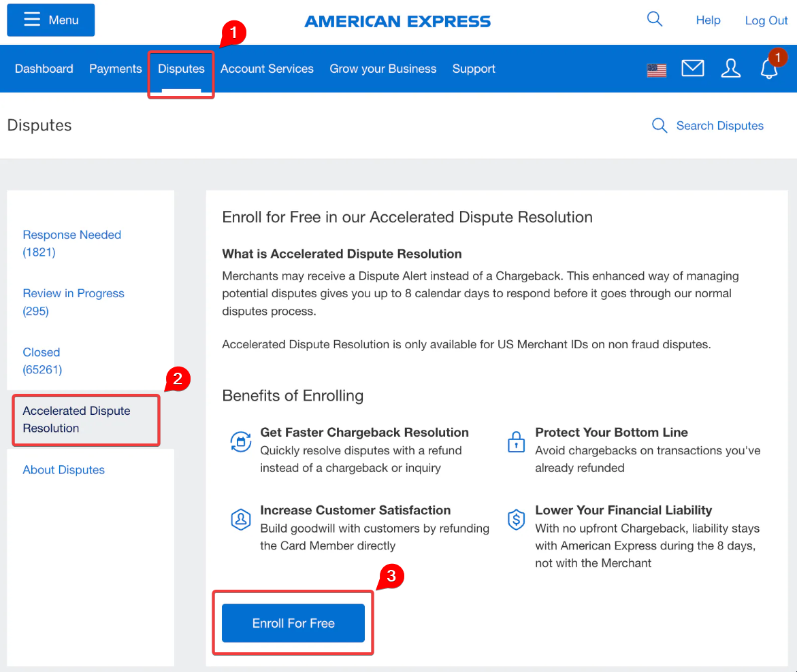Open Account Services tab

click(x=267, y=69)
